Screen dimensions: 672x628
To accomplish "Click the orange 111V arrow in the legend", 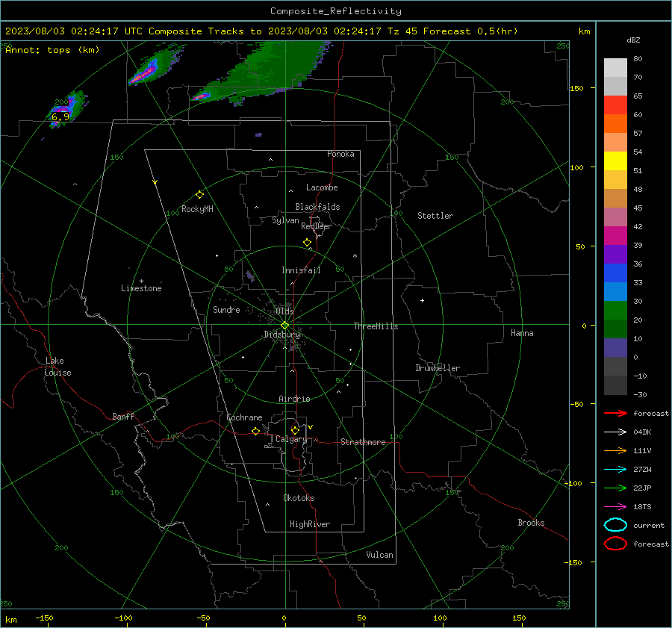I will click(x=615, y=450).
